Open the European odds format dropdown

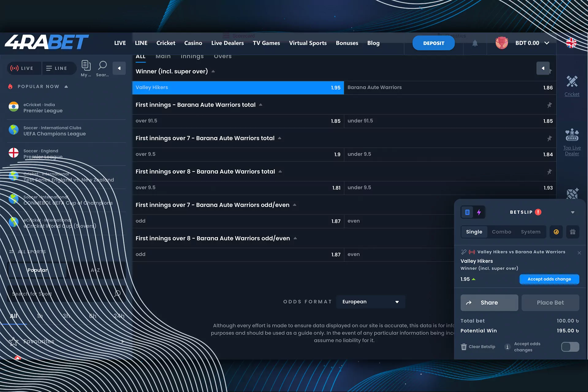point(370,302)
